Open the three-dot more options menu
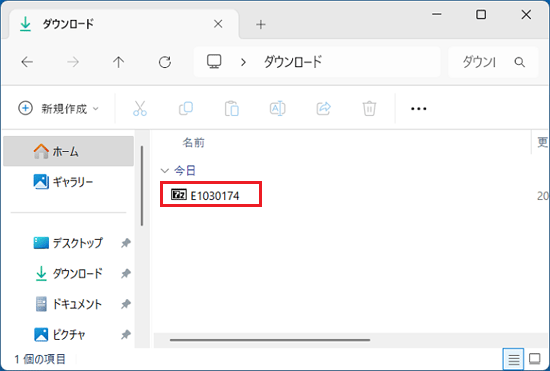 tap(418, 109)
